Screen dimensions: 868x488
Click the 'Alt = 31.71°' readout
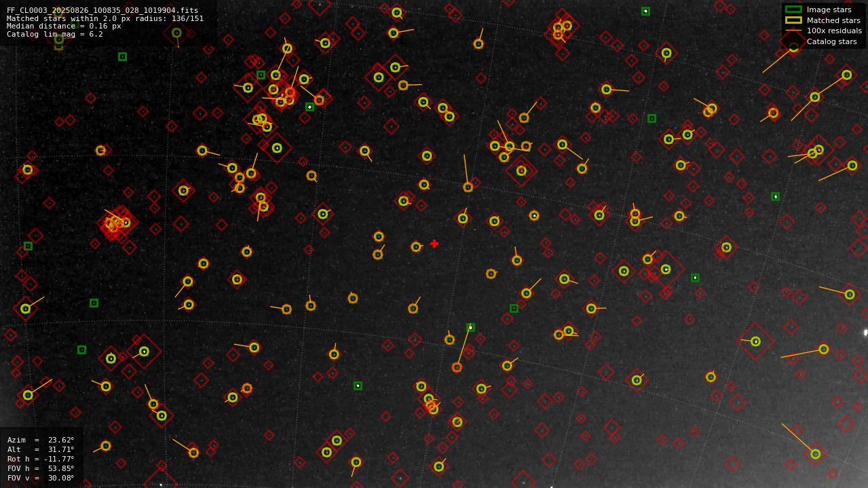tap(41, 449)
